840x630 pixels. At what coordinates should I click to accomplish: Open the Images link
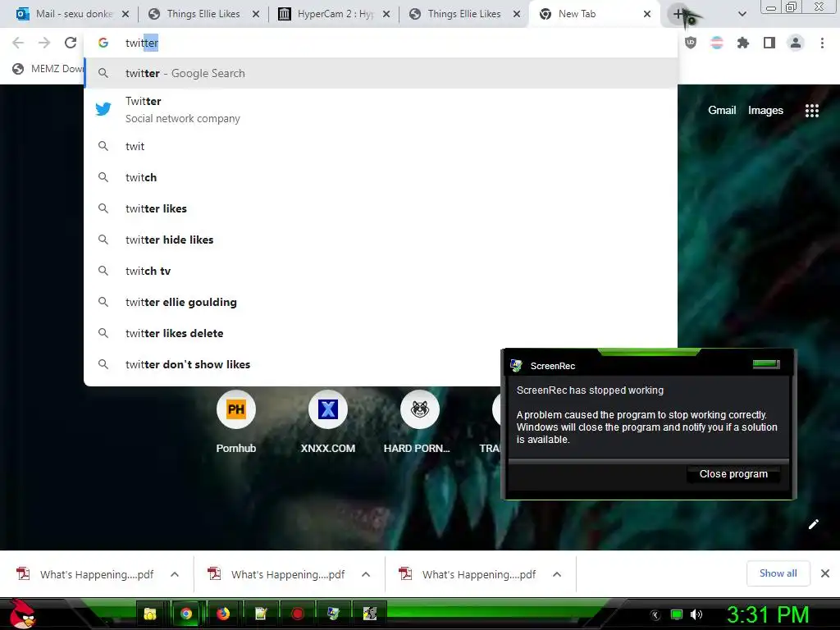765,111
